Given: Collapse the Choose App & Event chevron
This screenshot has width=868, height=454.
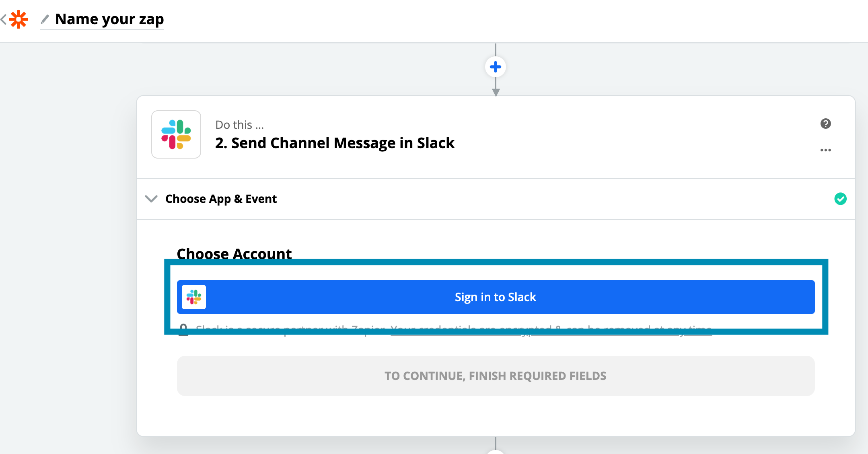Looking at the screenshot, I should coord(151,199).
